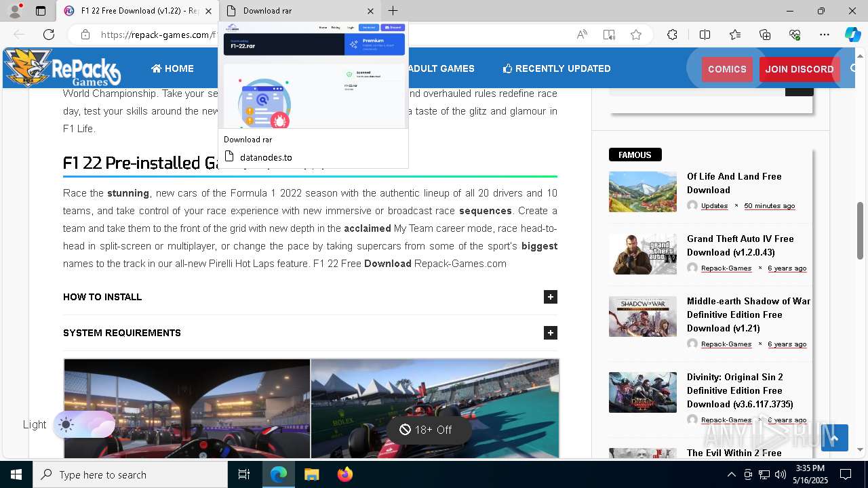Open the Windows Start menu
The height and width of the screenshot is (488, 868).
coord(16,474)
